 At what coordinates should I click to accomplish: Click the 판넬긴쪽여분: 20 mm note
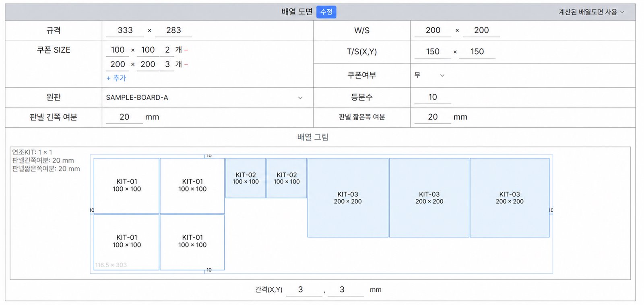click(x=43, y=161)
